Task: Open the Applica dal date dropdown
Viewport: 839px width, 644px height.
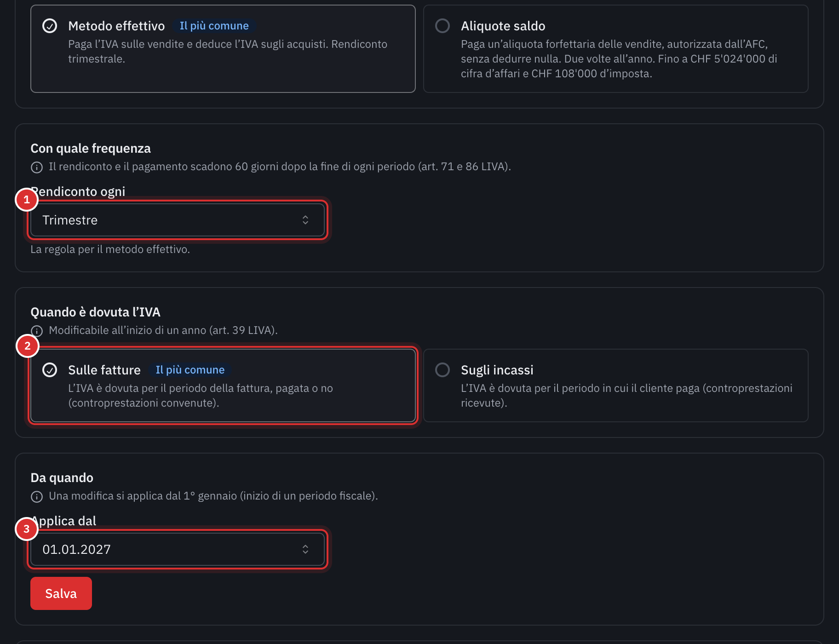Action: [178, 549]
